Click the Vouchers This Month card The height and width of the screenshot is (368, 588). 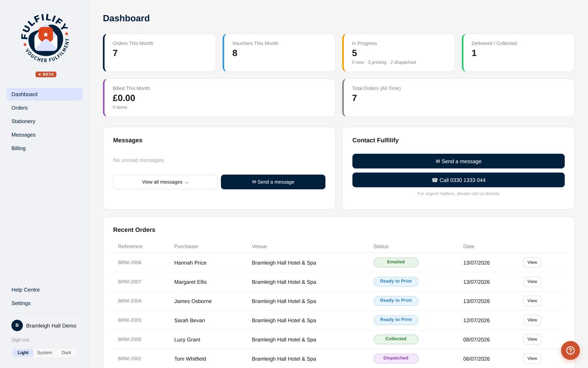click(279, 53)
